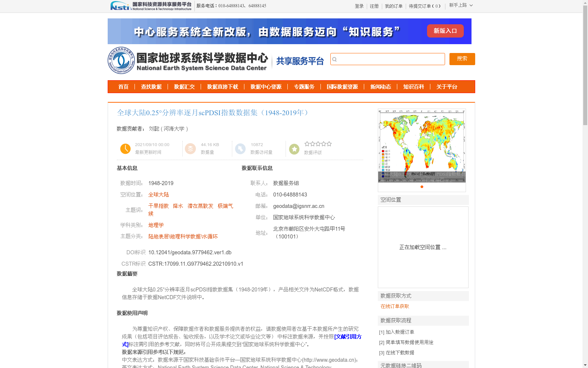Click the 搜索 search button

(x=462, y=59)
